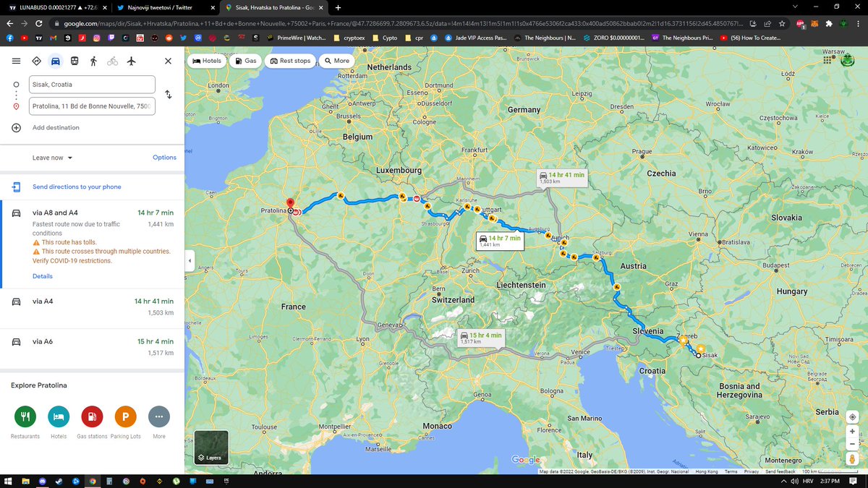Zoom out on the map
The image size is (868, 488).
click(x=854, y=444)
